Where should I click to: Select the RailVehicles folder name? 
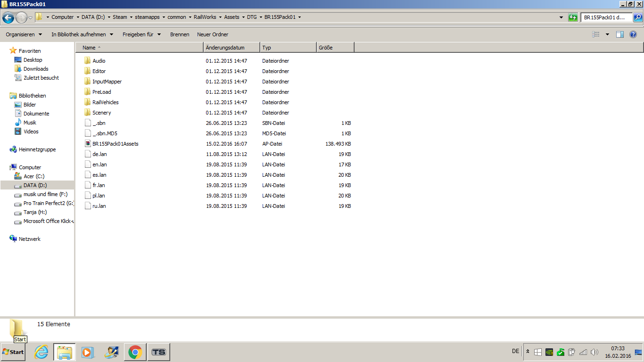106,102
